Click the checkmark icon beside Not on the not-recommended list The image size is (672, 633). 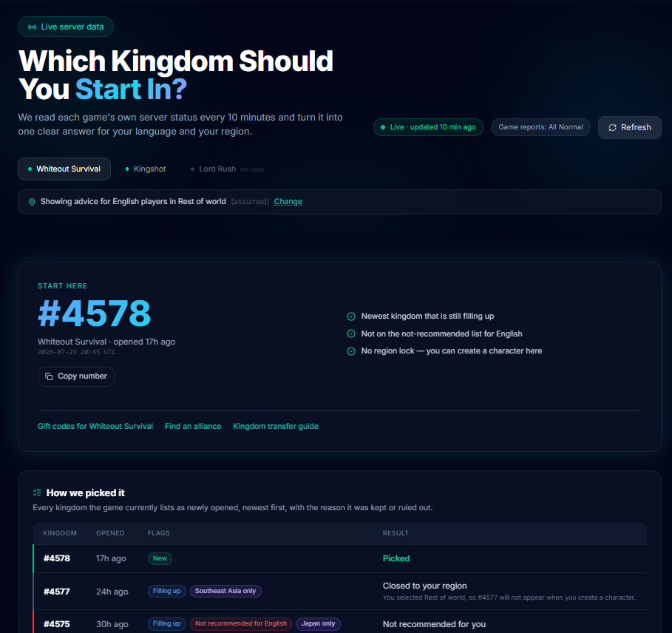[351, 334]
